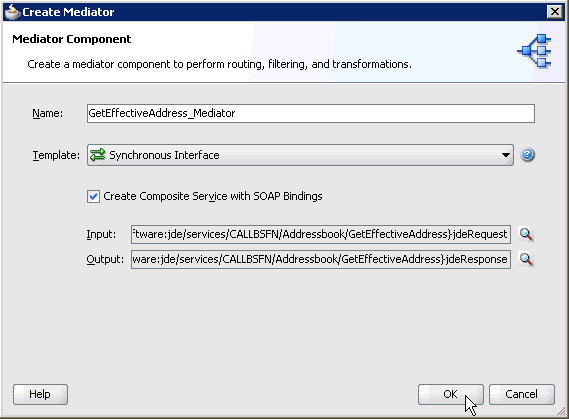Open Template help question mark icon
Viewport: 569px width, 419px height.
(x=527, y=155)
